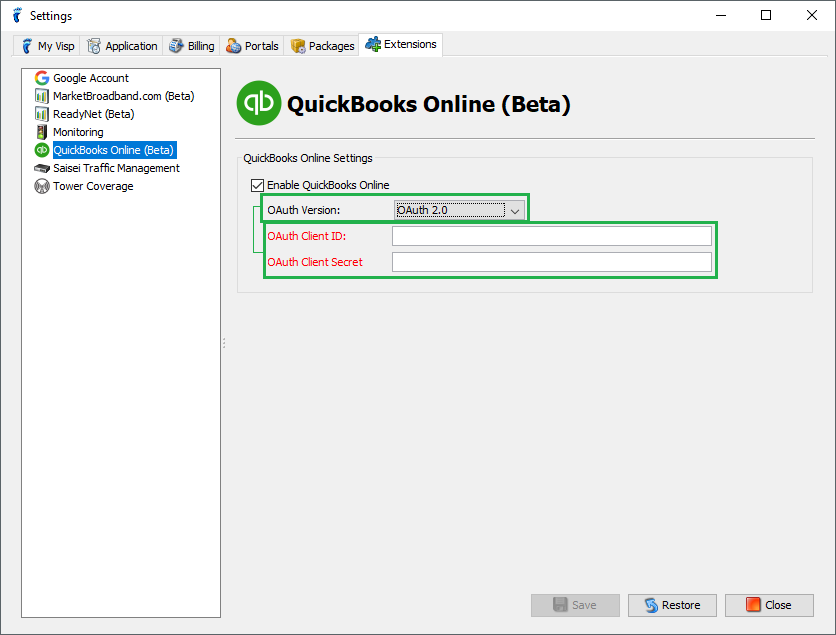The height and width of the screenshot is (635, 836).
Task: Select the Portals tab
Action: click(252, 46)
